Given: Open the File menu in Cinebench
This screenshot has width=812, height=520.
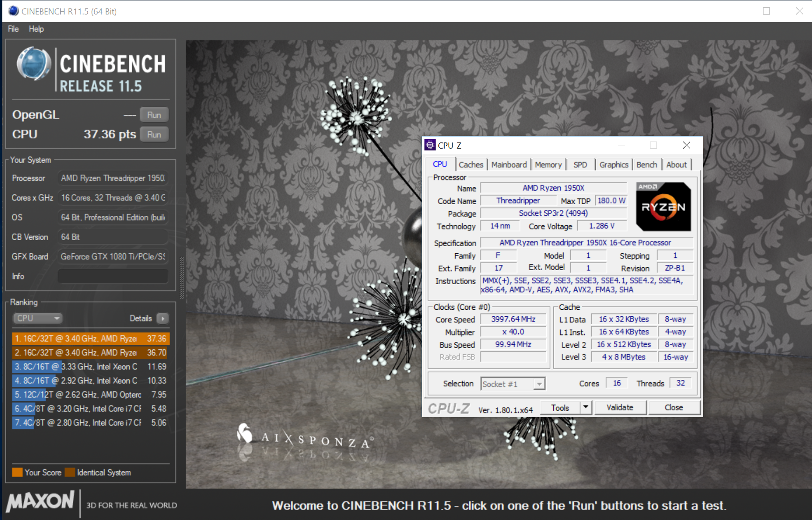Looking at the screenshot, I should [13, 29].
